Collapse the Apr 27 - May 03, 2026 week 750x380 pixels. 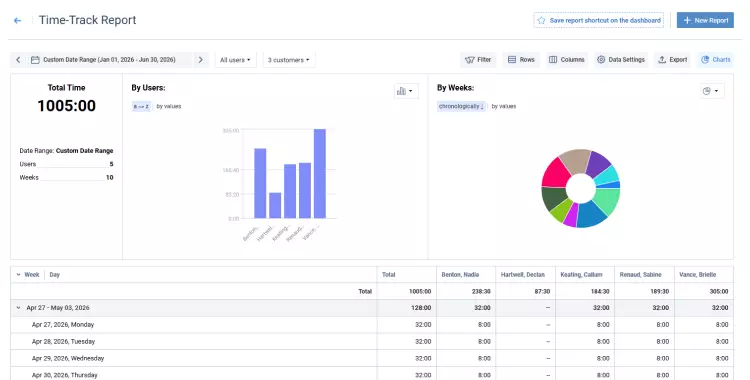click(x=19, y=308)
